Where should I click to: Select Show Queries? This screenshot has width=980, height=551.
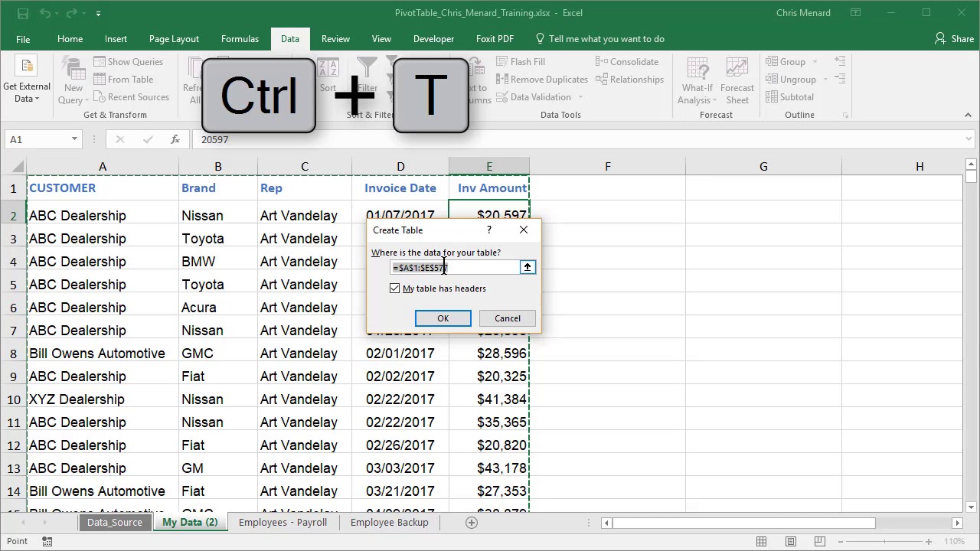click(x=129, y=62)
